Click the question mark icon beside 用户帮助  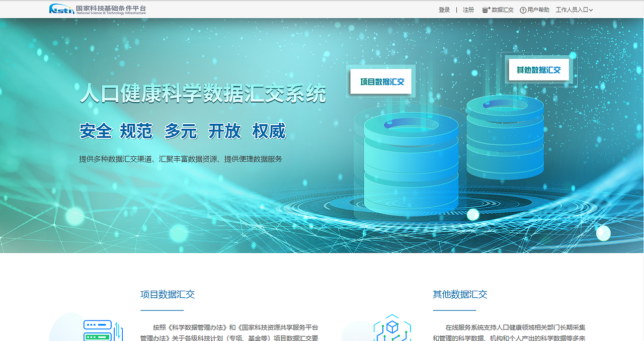(522, 9)
